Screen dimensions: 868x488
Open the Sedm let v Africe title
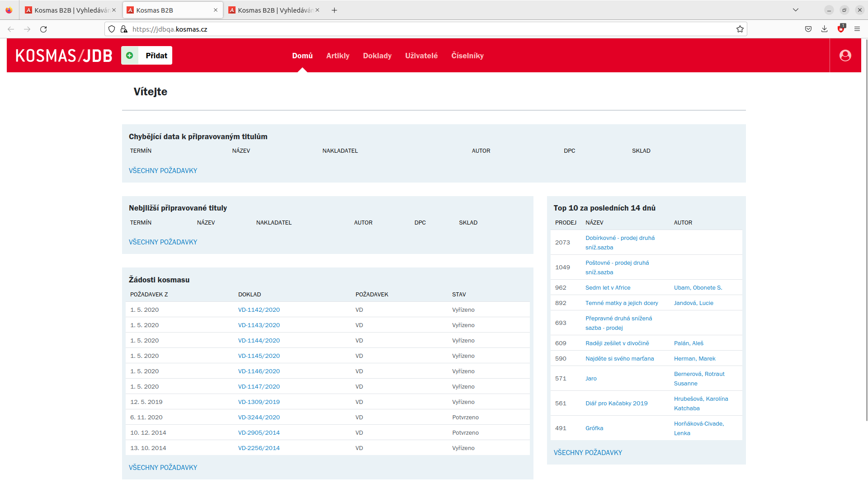tap(608, 288)
